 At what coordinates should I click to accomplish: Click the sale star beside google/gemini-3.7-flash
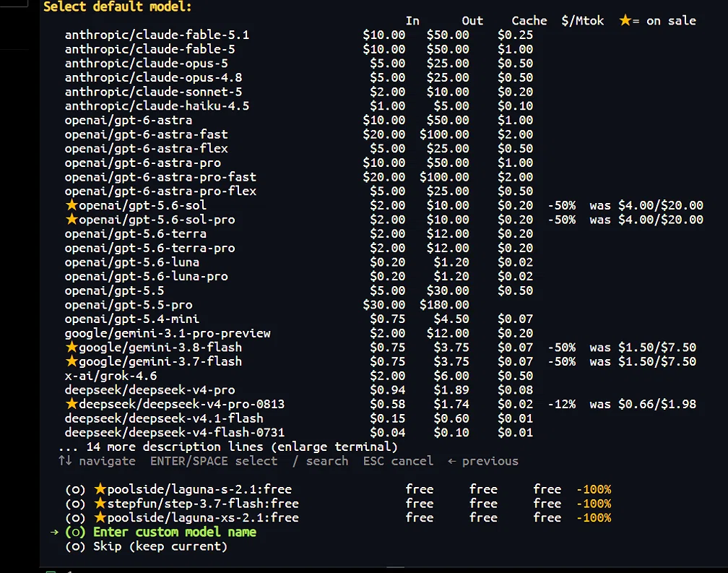71,361
